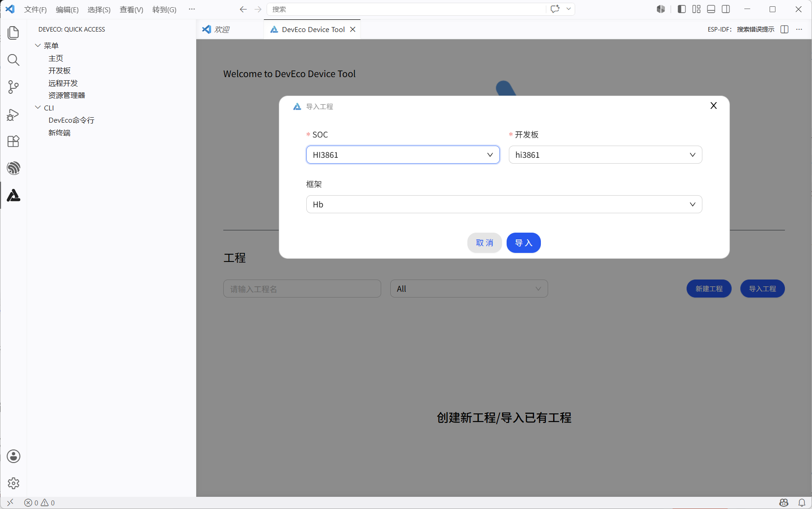This screenshot has height=509, width=812.
Task: Toggle the secondary side bar
Action: point(726,9)
